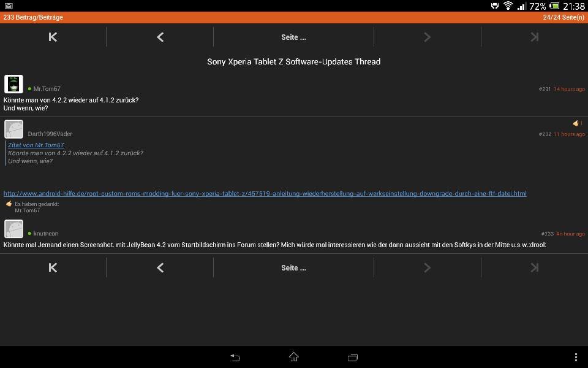Select post number #231

pos(545,89)
